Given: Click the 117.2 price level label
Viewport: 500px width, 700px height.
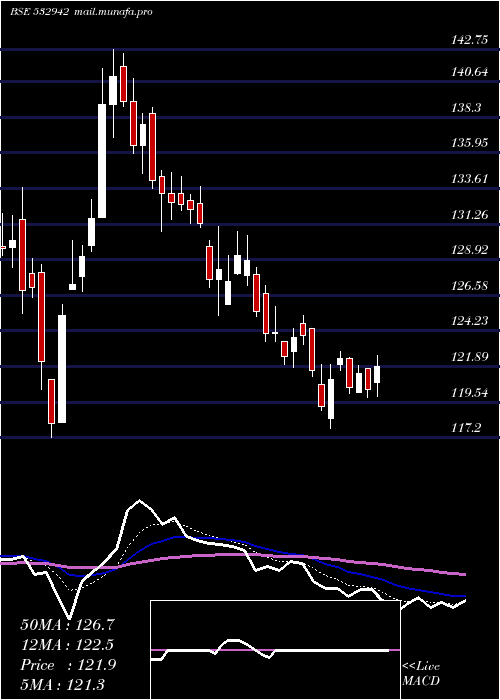Looking at the screenshot, I should coord(467,428).
